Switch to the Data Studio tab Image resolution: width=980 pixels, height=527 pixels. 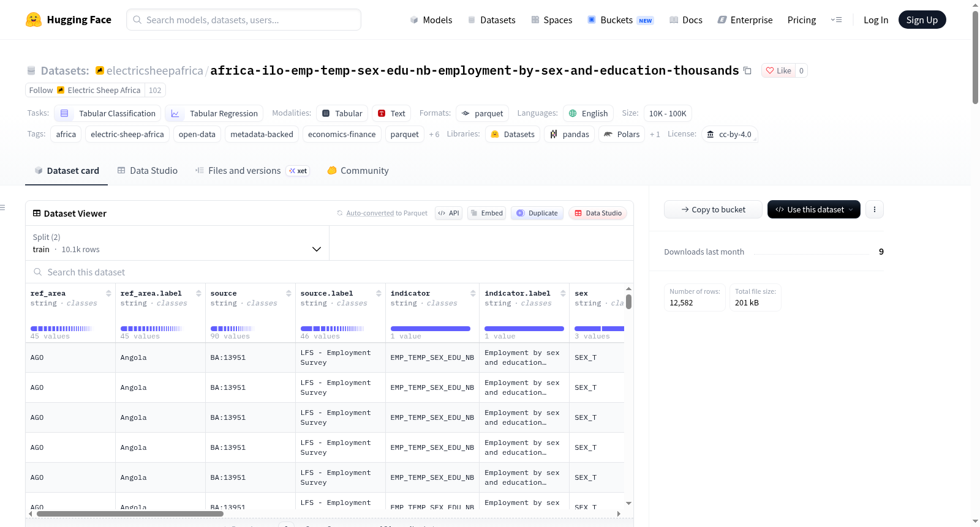148,171
